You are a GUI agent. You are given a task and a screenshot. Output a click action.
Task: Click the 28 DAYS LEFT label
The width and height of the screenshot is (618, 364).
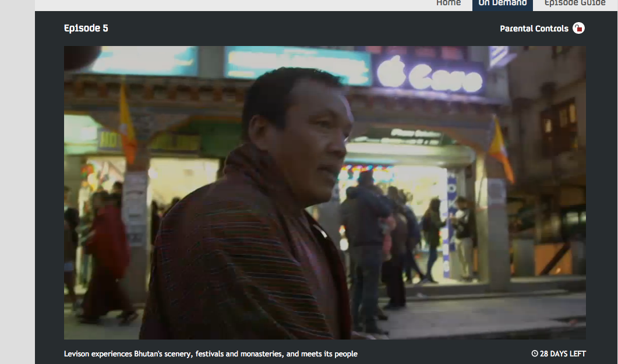coord(563,354)
